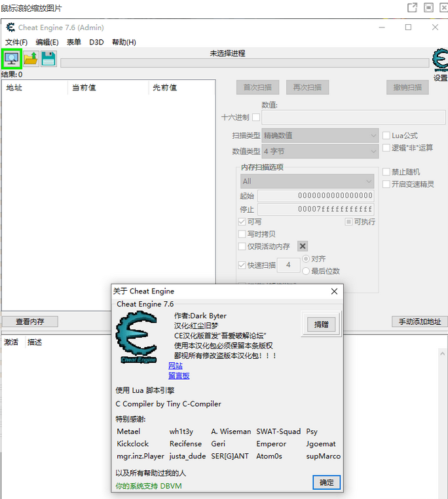Open the 网站 website link
This screenshot has width=448, height=499.
coord(176,365)
